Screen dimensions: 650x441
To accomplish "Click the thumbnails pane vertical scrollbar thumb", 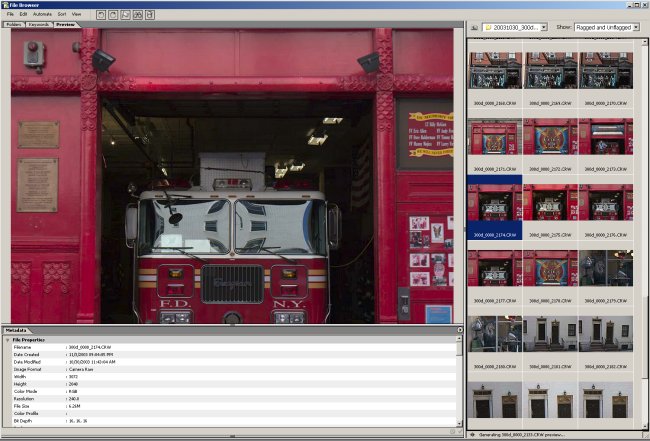I will [645, 337].
